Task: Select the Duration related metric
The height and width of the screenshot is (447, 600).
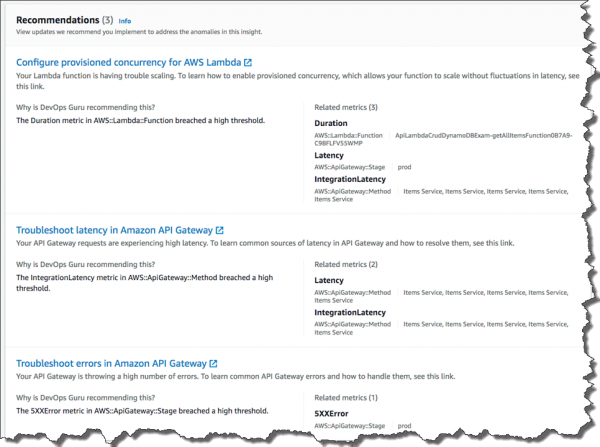Action: (x=331, y=123)
